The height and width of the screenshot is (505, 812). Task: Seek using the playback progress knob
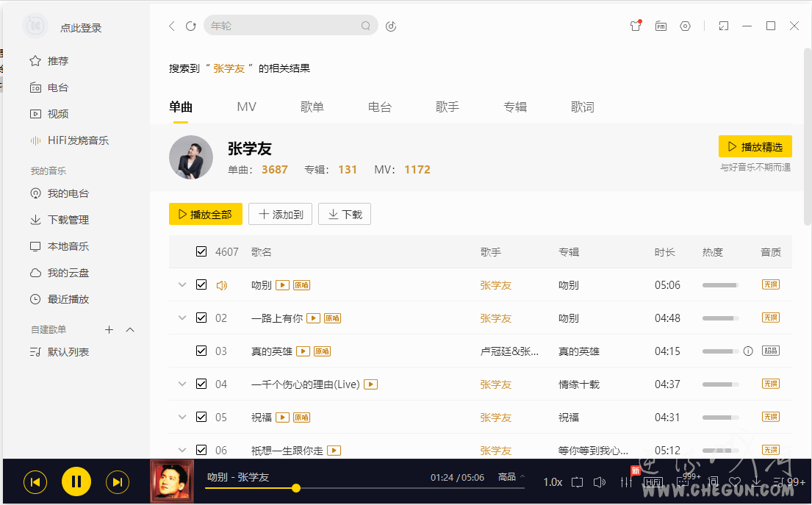[x=295, y=488]
